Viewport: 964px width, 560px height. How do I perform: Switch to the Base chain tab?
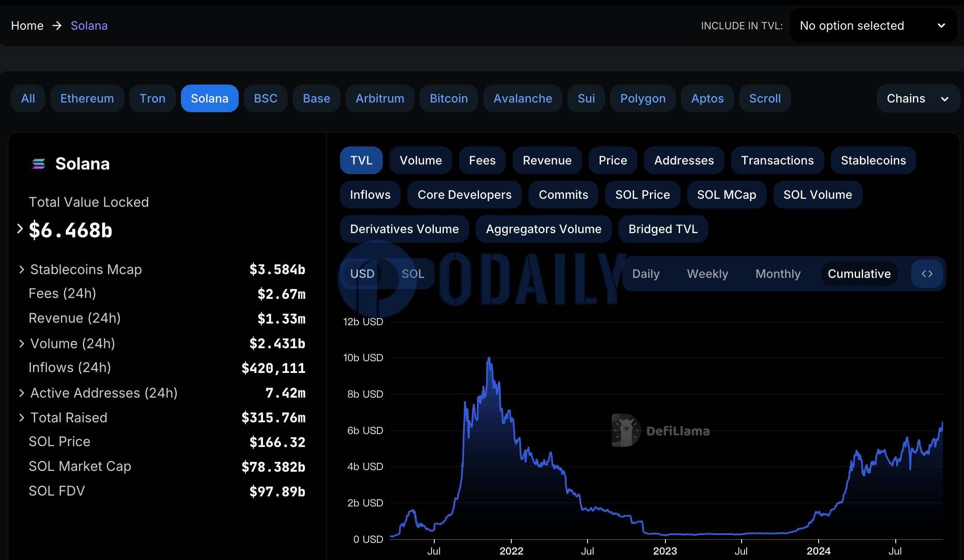click(317, 98)
